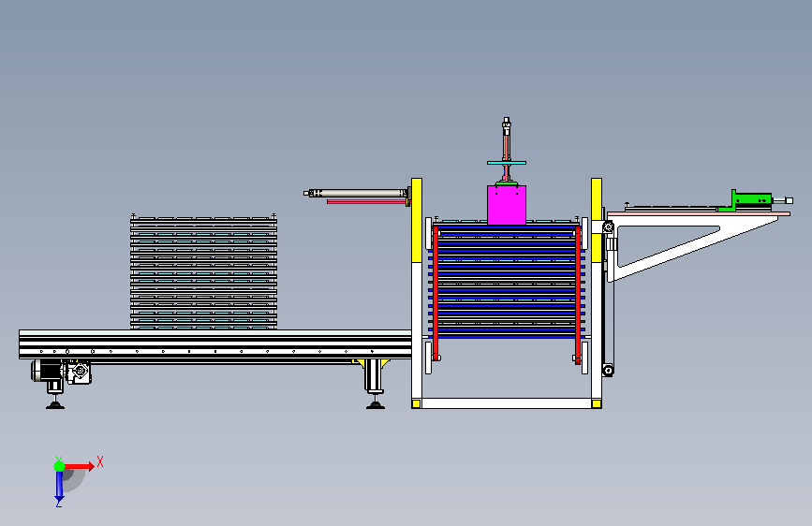812x526 pixels.
Task: Select the yellow corner block at frame bottom right
Action: (x=596, y=403)
